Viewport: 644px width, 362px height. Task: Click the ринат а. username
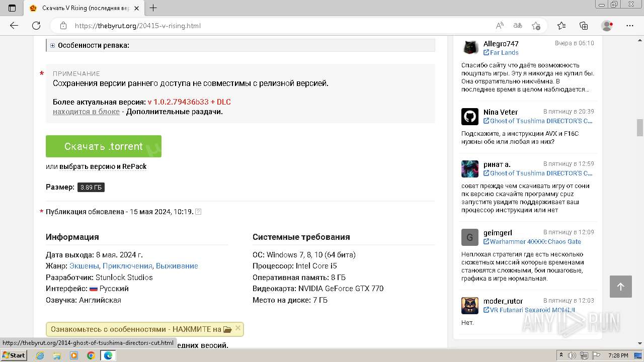coord(497,164)
